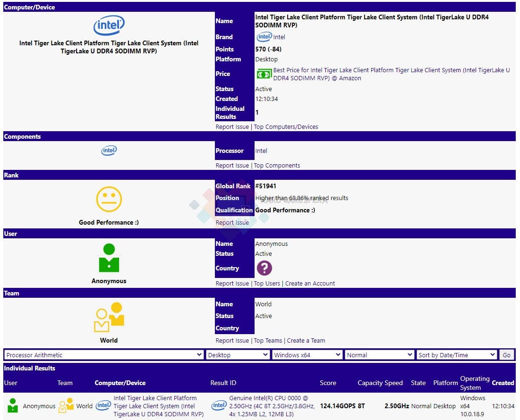Click the Intel logo in Brand row

(x=264, y=37)
